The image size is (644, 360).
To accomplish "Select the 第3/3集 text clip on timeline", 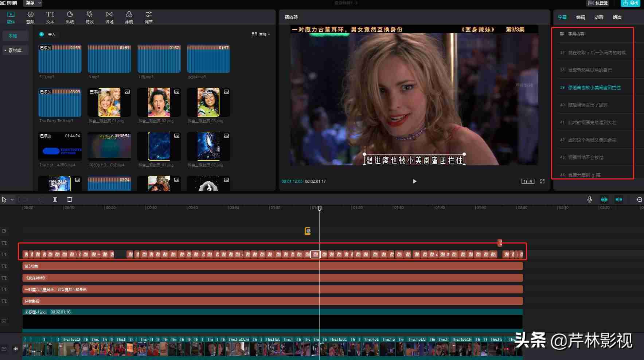I will pos(273,266).
